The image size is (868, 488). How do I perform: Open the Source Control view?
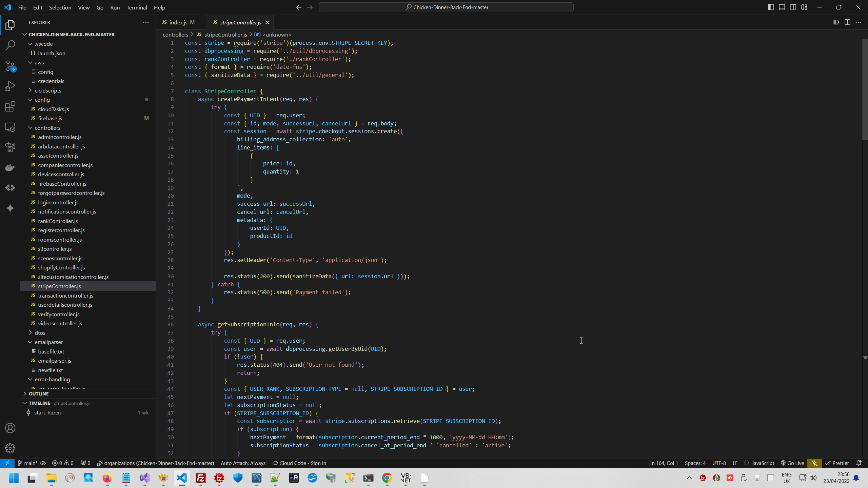pyautogui.click(x=10, y=66)
